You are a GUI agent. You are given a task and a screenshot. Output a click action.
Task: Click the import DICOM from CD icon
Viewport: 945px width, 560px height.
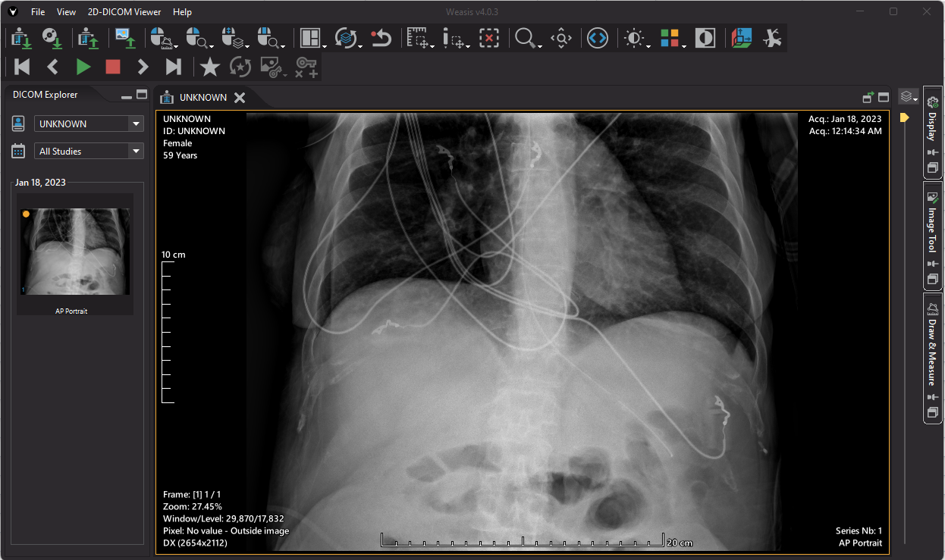[52, 38]
